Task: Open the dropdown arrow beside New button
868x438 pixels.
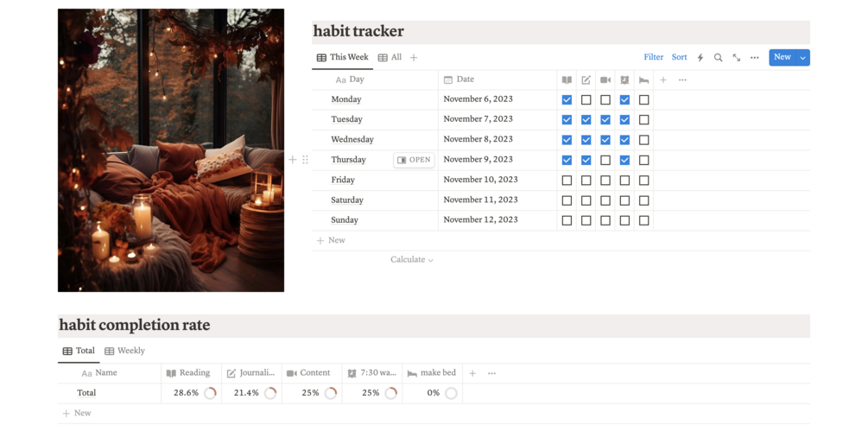Action: coord(803,58)
